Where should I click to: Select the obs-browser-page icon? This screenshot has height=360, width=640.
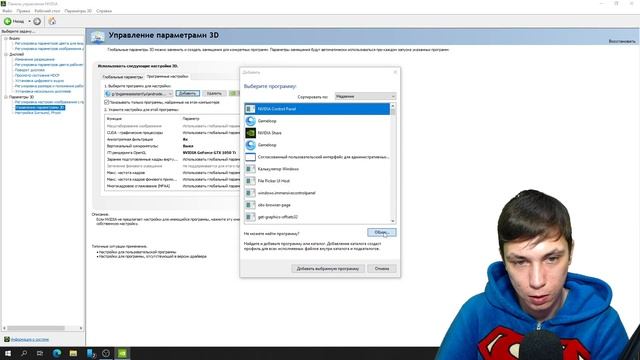click(x=250, y=205)
